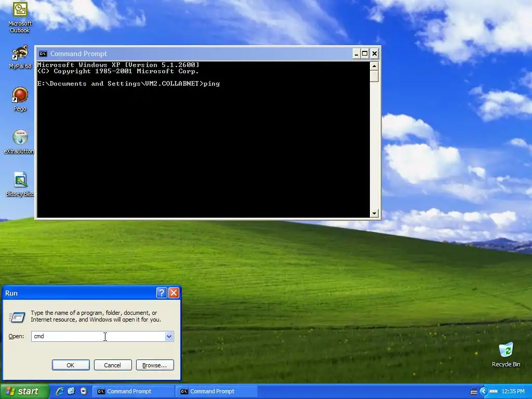The height and width of the screenshot is (399, 532).
Task: Open the Start menu
Action: click(x=24, y=391)
